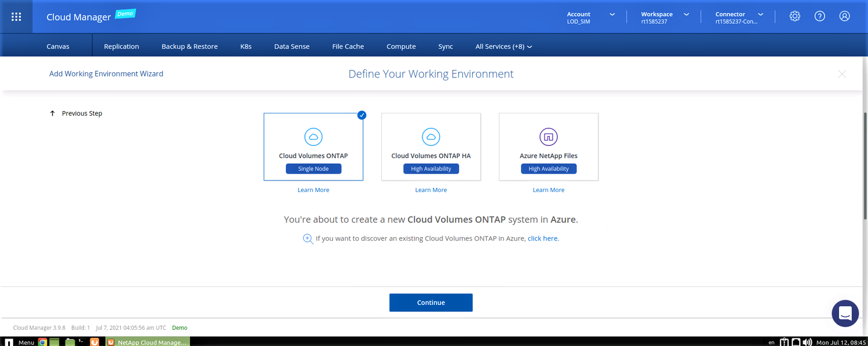This screenshot has width=868, height=346.
Task: Select the Azure NetApp Files card
Action: click(549, 147)
